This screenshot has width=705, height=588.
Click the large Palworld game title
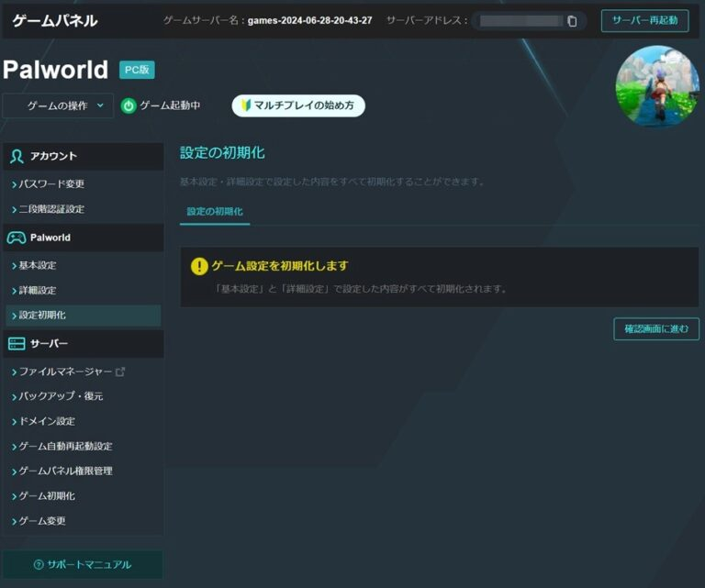tap(55, 70)
